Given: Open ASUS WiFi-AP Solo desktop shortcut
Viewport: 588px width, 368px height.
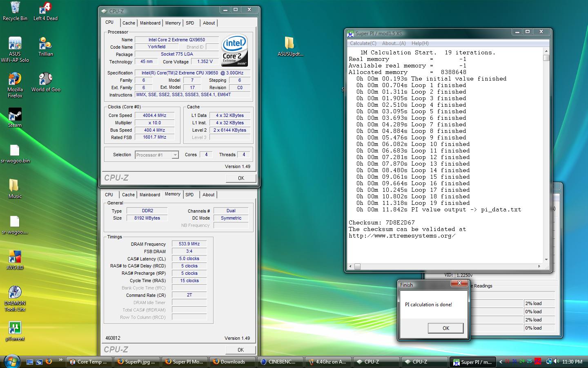Looking at the screenshot, I should (x=15, y=49).
